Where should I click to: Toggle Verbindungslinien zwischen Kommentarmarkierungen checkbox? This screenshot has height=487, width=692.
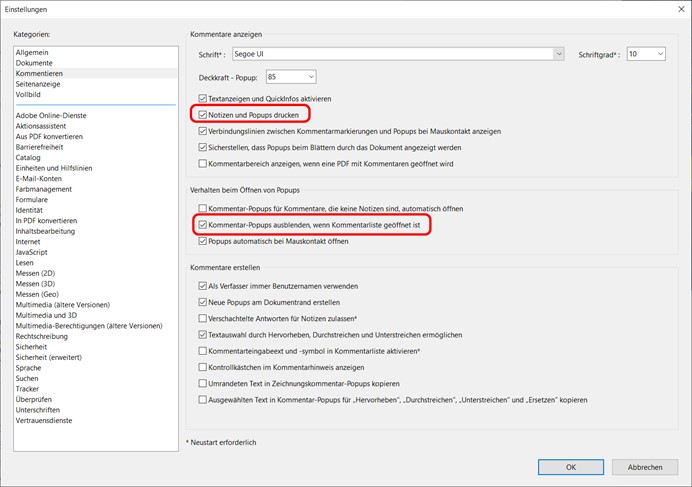pos(203,131)
